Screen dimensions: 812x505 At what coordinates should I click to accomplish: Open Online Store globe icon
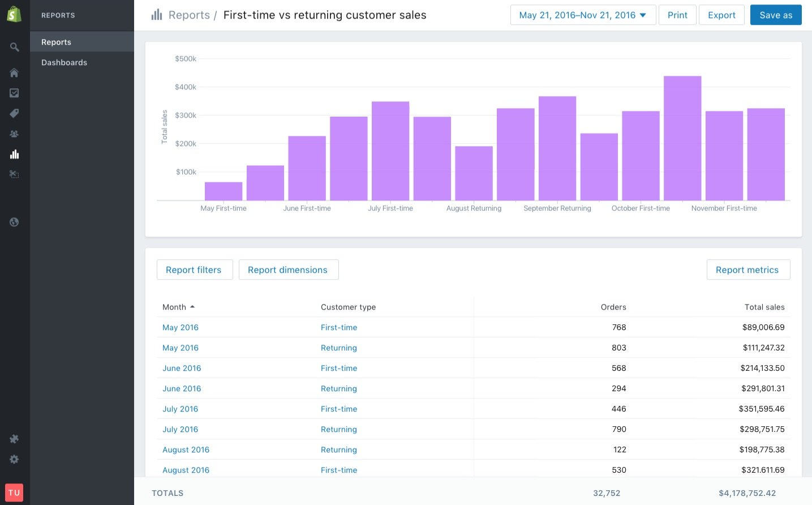(14, 222)
